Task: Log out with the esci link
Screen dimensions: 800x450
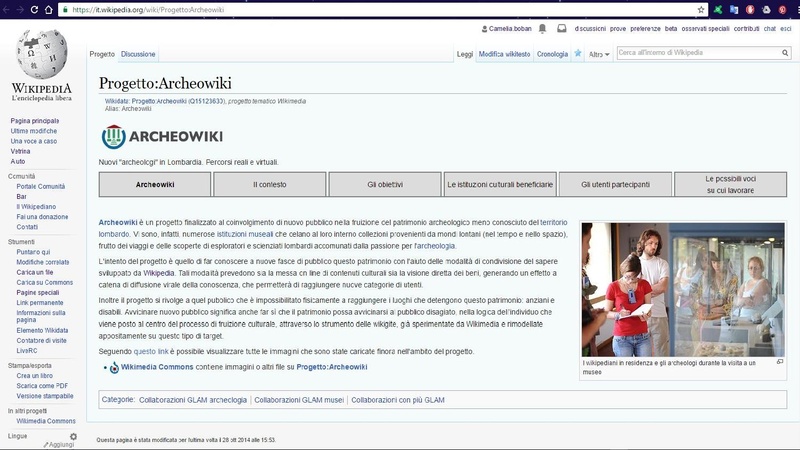Action: (785, 29)
